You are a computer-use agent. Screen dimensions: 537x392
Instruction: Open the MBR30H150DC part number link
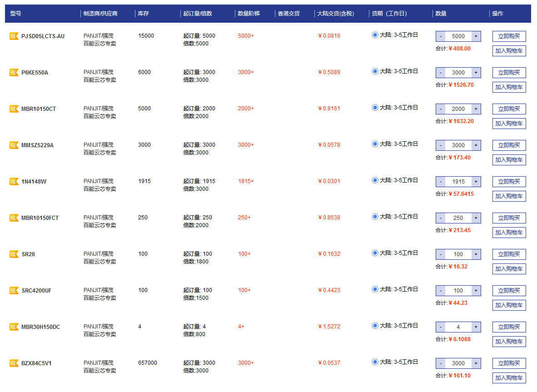pyautogui.click(x=40, y=327)
